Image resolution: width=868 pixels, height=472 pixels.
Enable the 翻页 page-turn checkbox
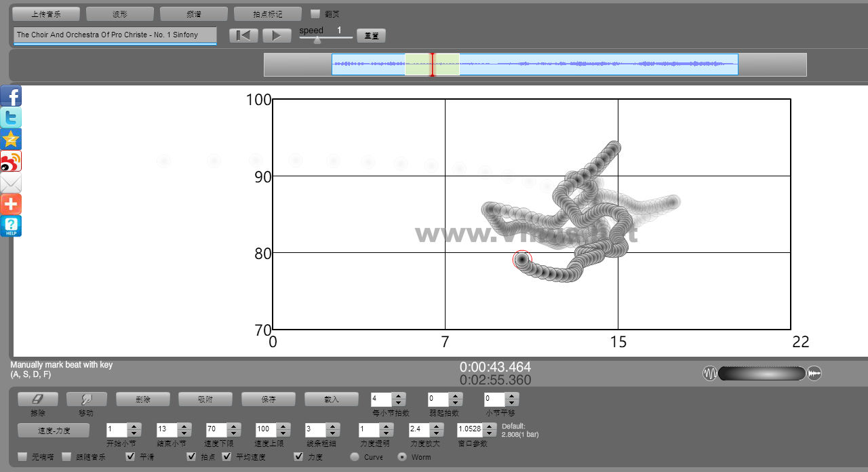(315, 14)
